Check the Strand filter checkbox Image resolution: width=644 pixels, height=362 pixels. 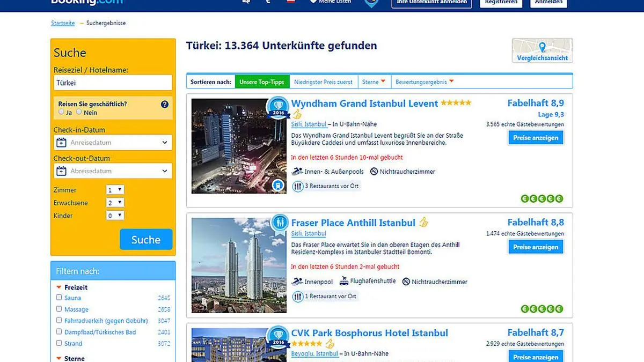point(59,343)
